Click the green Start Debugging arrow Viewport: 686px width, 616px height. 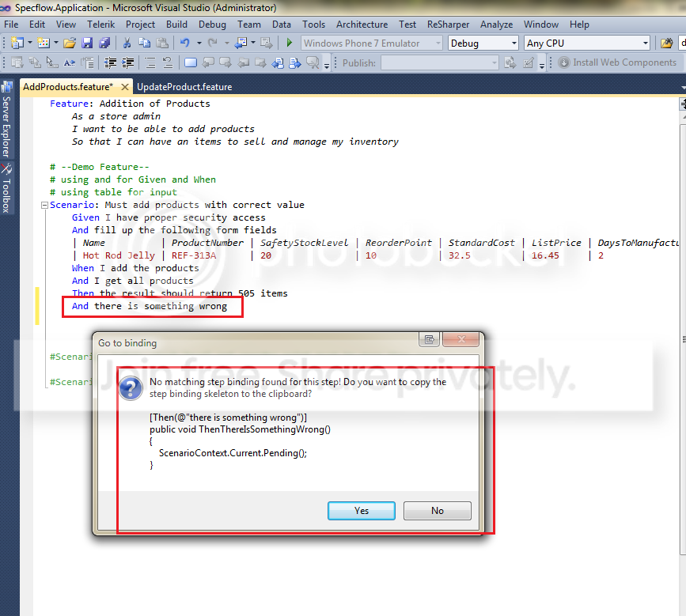coord(289,43)
